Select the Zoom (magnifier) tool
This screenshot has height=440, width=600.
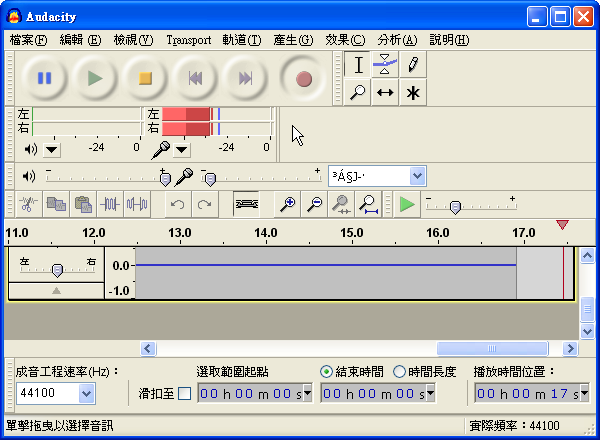pyautogui.click(x=358, y=92)
